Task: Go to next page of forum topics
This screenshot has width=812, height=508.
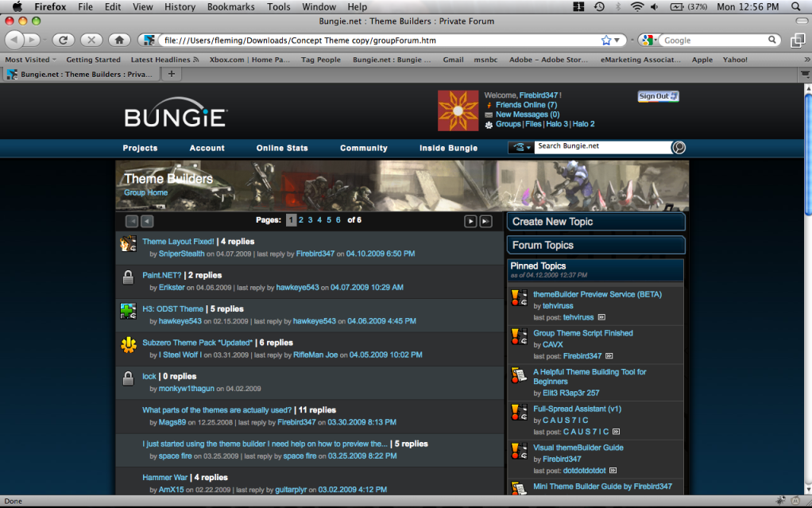Action: (470, 222)
